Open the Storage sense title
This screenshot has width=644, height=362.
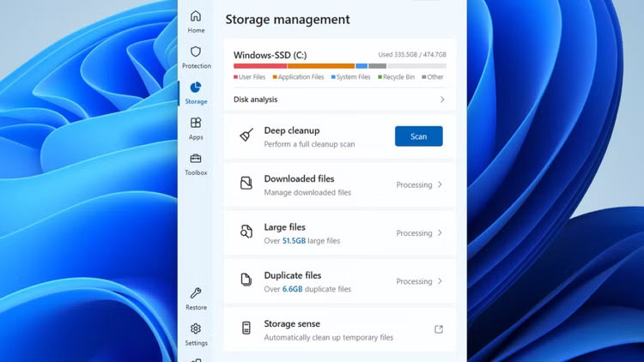(x=292, y=324)
